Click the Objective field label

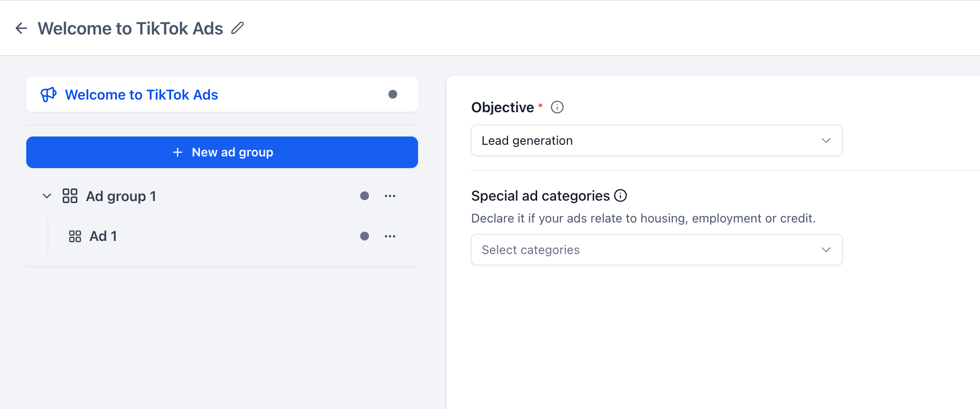[x=503, y=107]
